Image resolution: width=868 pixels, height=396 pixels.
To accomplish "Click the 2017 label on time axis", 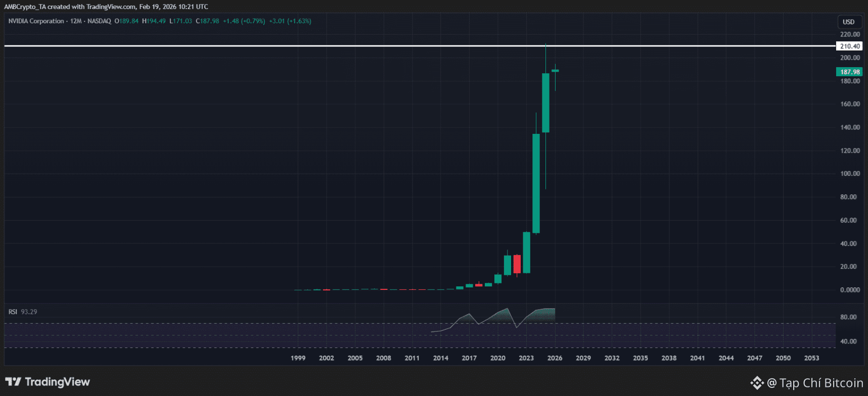I will [x=469, y=358].
